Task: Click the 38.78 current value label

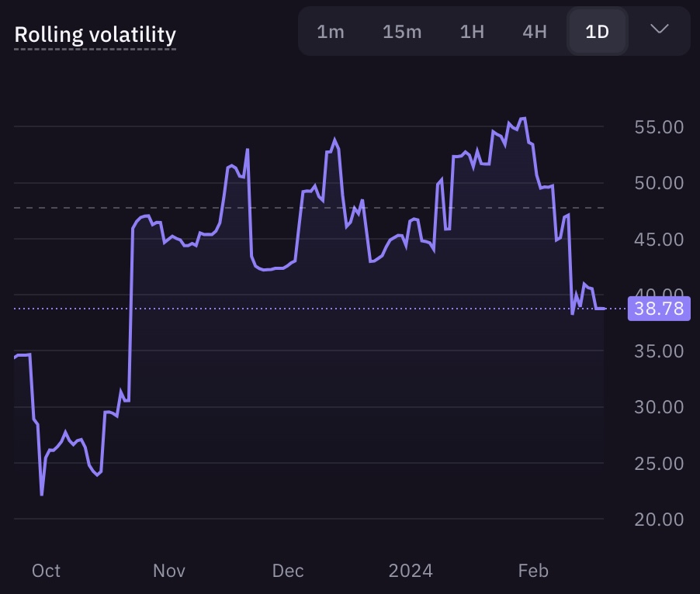Action: click(659, 309)
